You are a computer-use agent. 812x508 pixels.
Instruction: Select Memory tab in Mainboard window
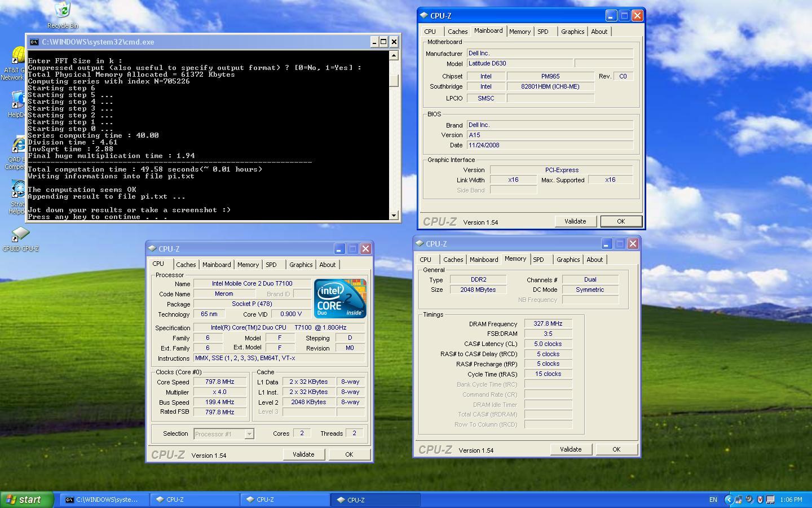(520, 32)
